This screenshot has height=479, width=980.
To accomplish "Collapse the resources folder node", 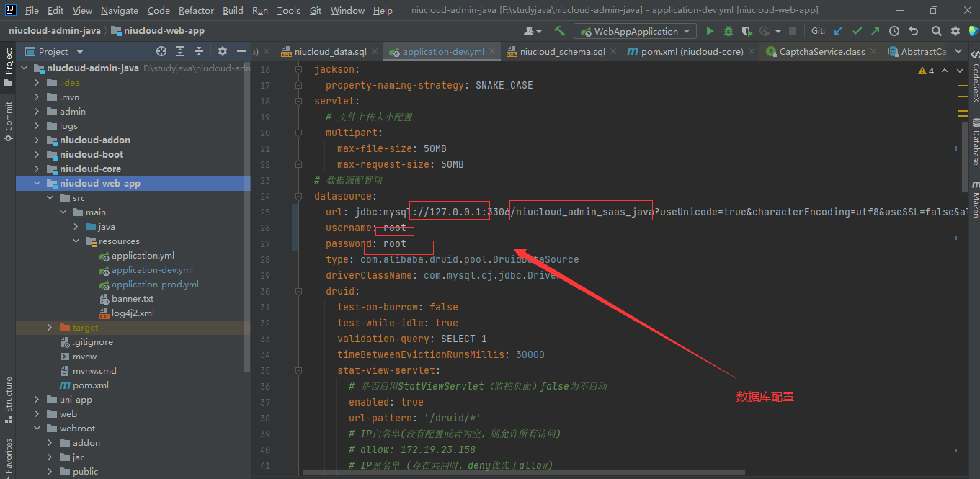I will tap(76, 241).
